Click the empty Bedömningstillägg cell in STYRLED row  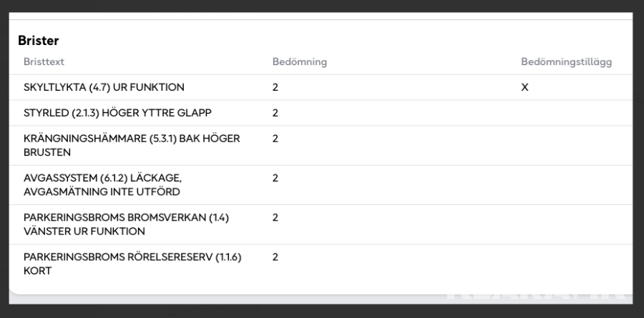coord(566,113)
